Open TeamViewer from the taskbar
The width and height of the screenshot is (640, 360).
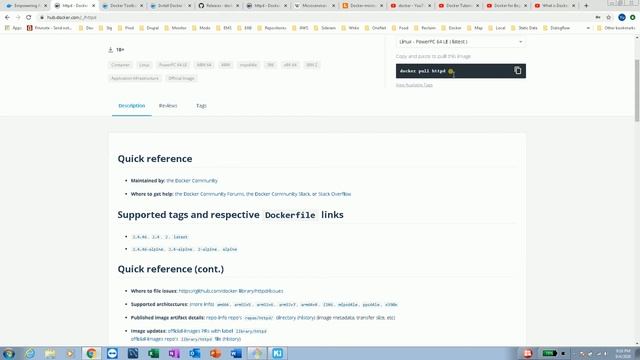(112, 353)
